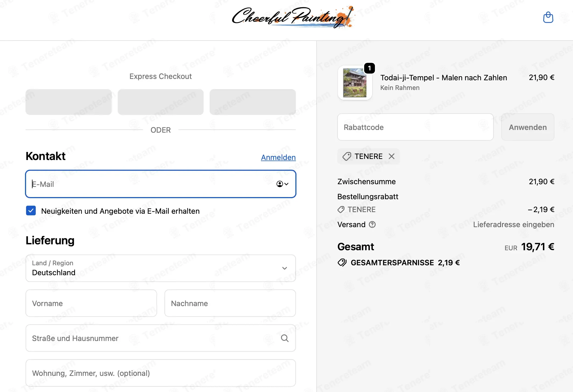
Task: Remove the TENERE discount code tag
Action: click(x=392, y=156)
